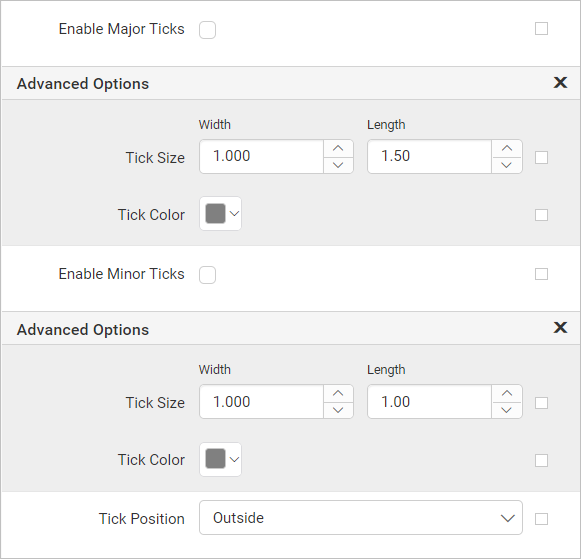Decrease minor tick Length with down arrow
The width and height of the screenshot is (581, 559).
click(x=507, y=410)
